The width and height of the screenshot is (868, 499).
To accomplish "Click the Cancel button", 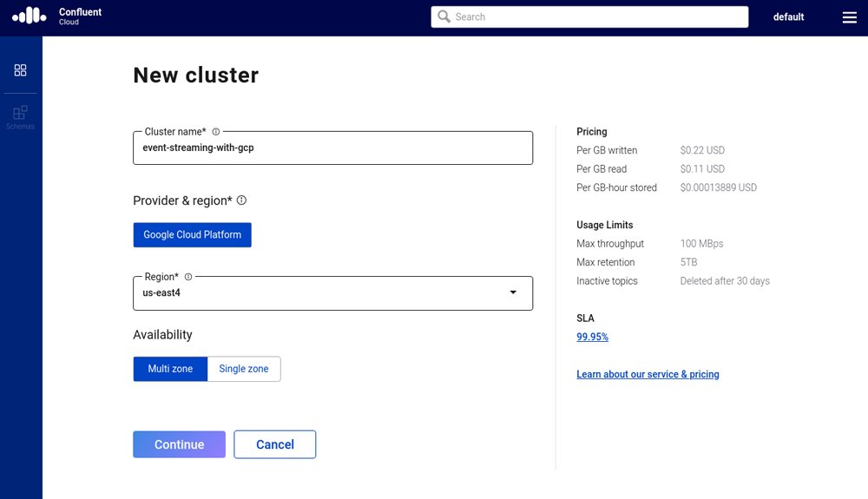I will coord(274,444).
